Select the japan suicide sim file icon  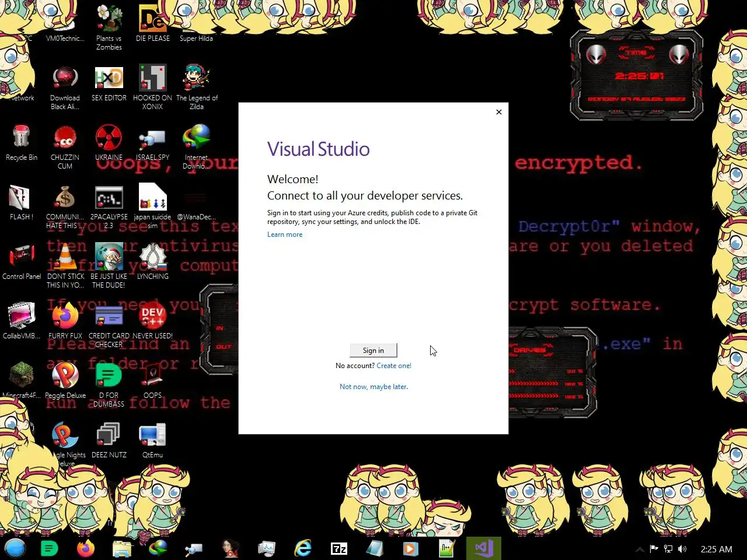(x=153, y=206)
